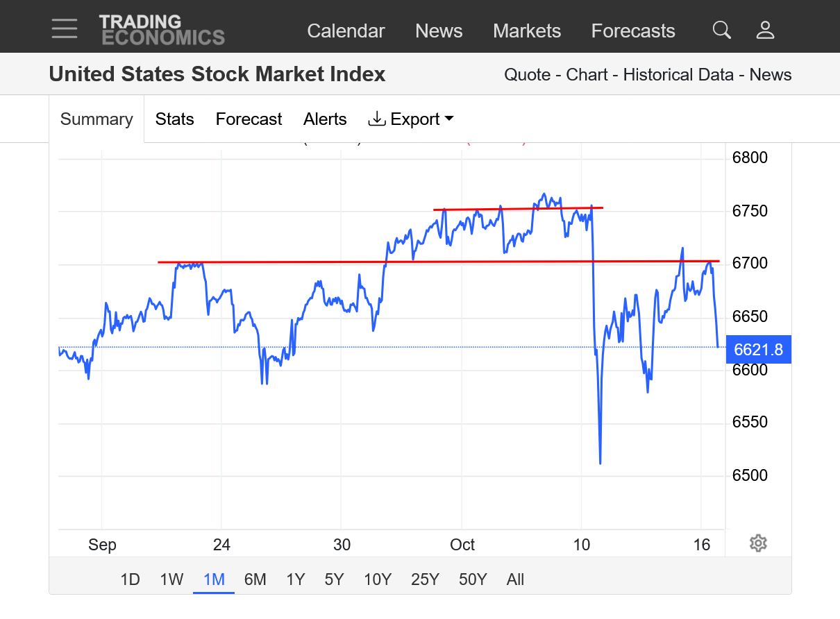
Task: Click the 6621.8 current price label
Action: [x=758, y=350]
